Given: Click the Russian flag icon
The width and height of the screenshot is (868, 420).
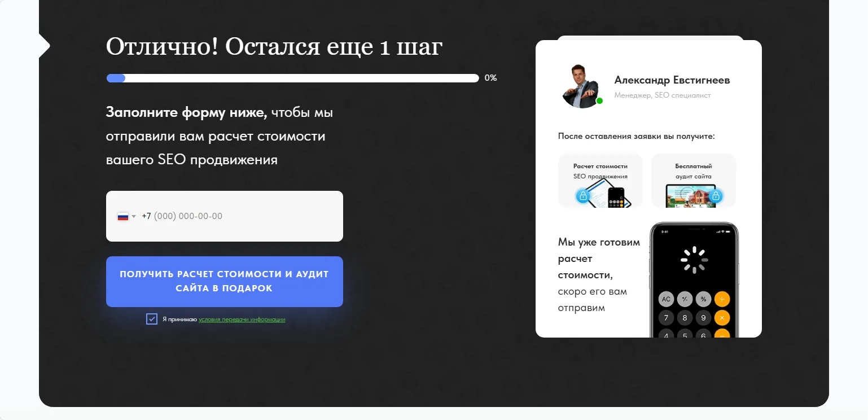Looking at the screenshot, I should 122,216.
